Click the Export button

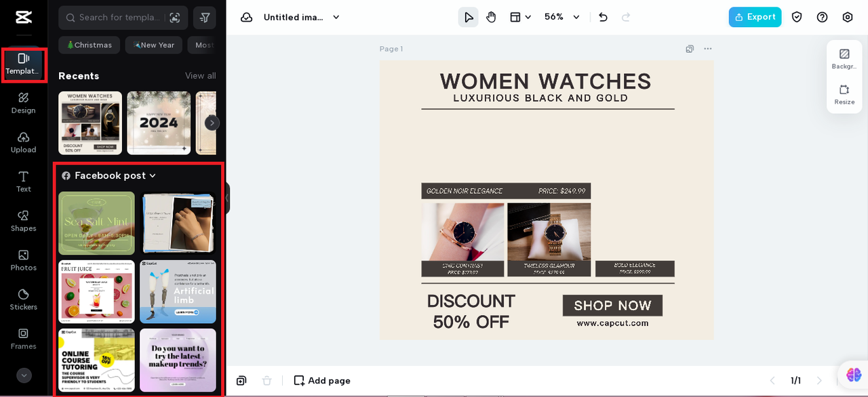click(x=755, y=17)
